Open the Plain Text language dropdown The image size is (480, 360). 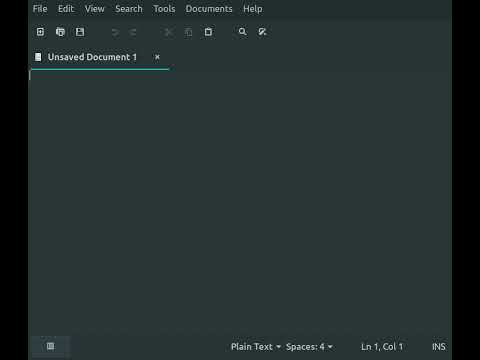point(256,347)
